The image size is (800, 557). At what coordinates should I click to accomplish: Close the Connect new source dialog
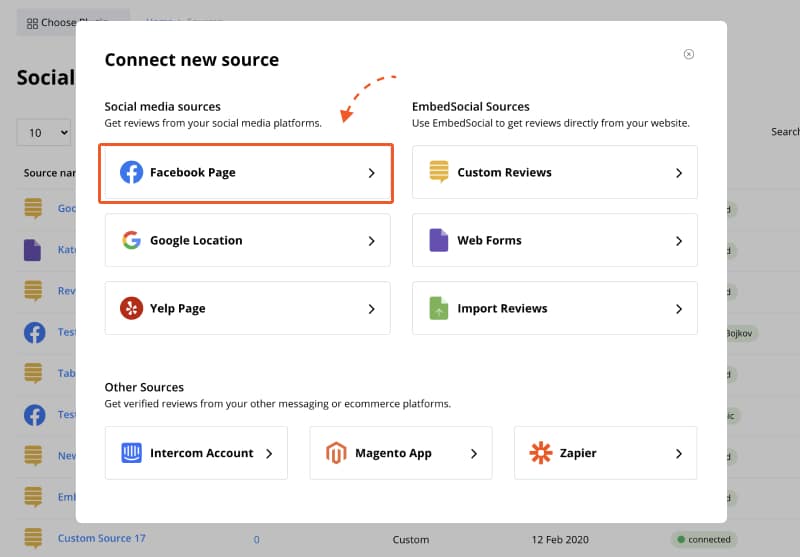689,54
